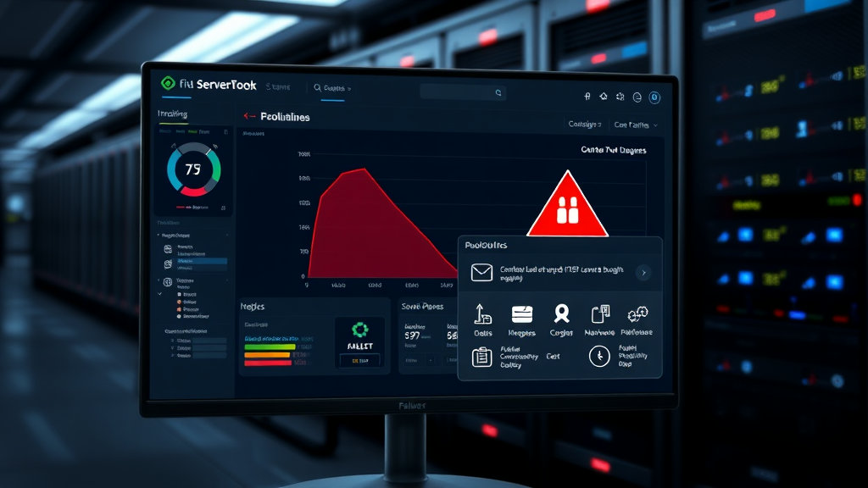
Task: Click the red warning triangle alert
Action: [x=567, y=205]
